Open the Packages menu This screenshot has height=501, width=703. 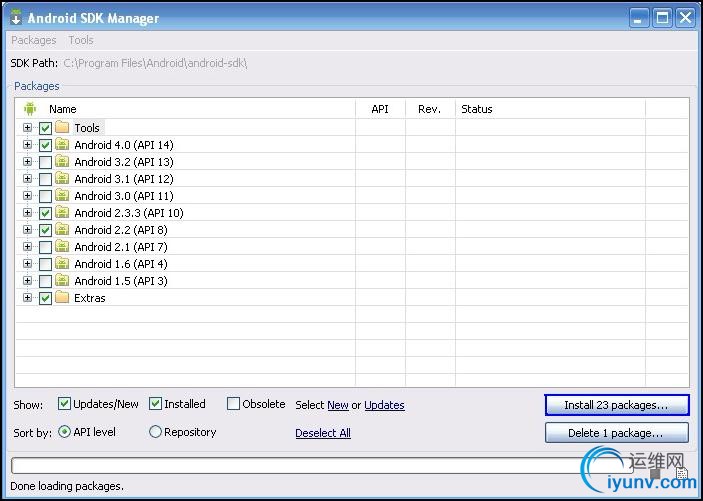(x=34, y=40)
